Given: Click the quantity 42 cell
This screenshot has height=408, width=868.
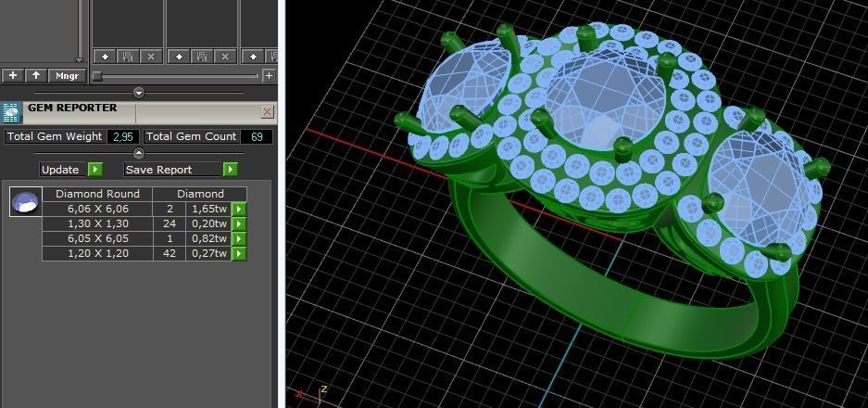Looking at the screenshot, I should 170,254.
